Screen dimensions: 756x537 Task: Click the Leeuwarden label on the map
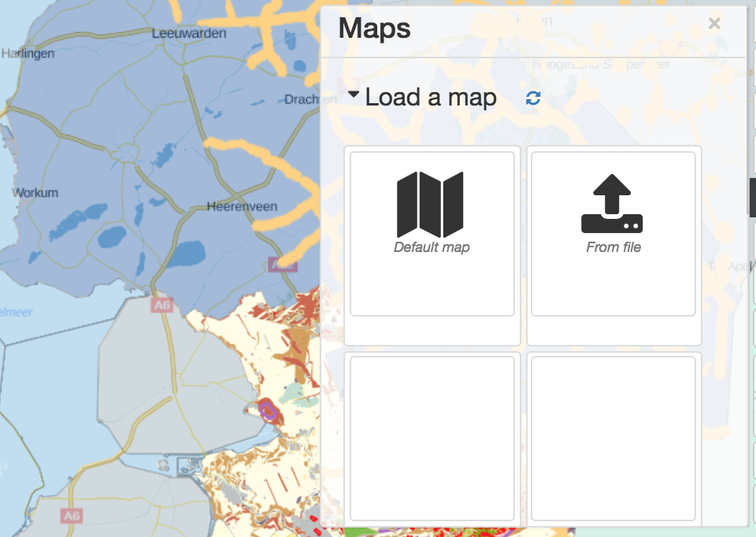[x=189, y=33]
